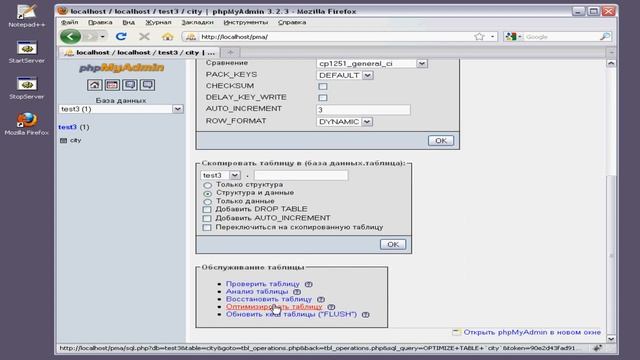Click Проверить таблицу link
The image size is (640, 360).
click(263, 284)
